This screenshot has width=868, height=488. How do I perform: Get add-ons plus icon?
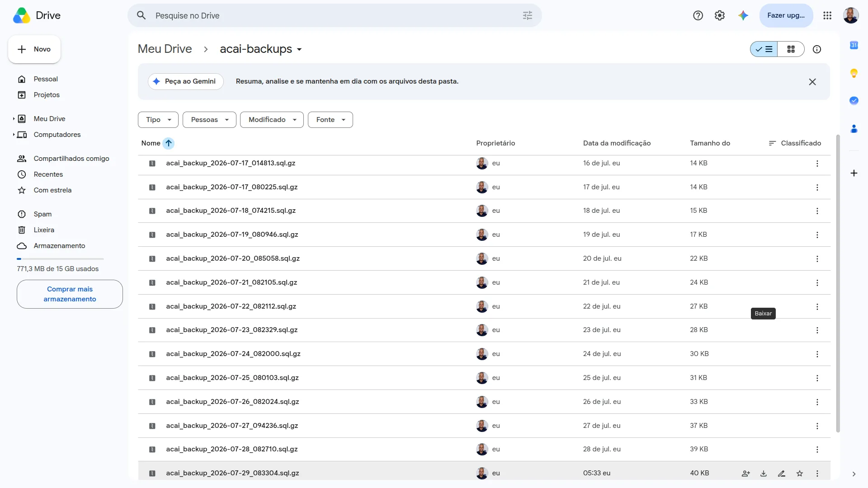(854, 173)
